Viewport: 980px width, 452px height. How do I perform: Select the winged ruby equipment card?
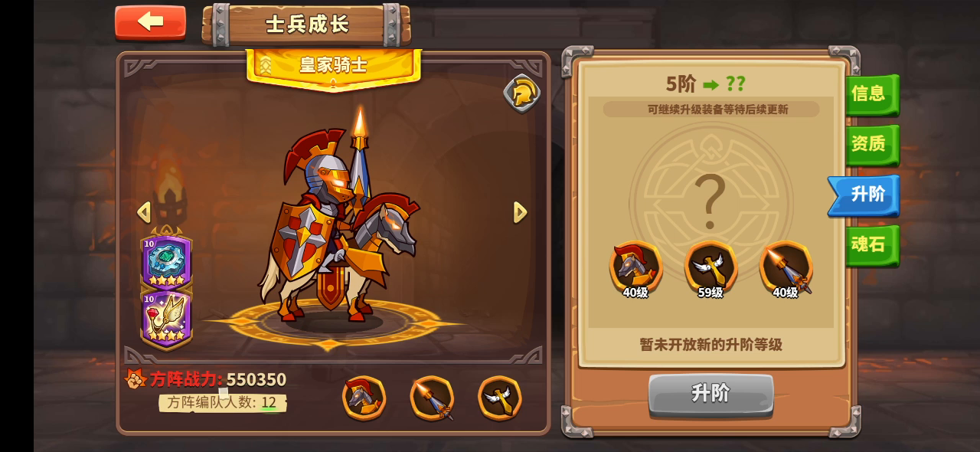coord(165,317)
